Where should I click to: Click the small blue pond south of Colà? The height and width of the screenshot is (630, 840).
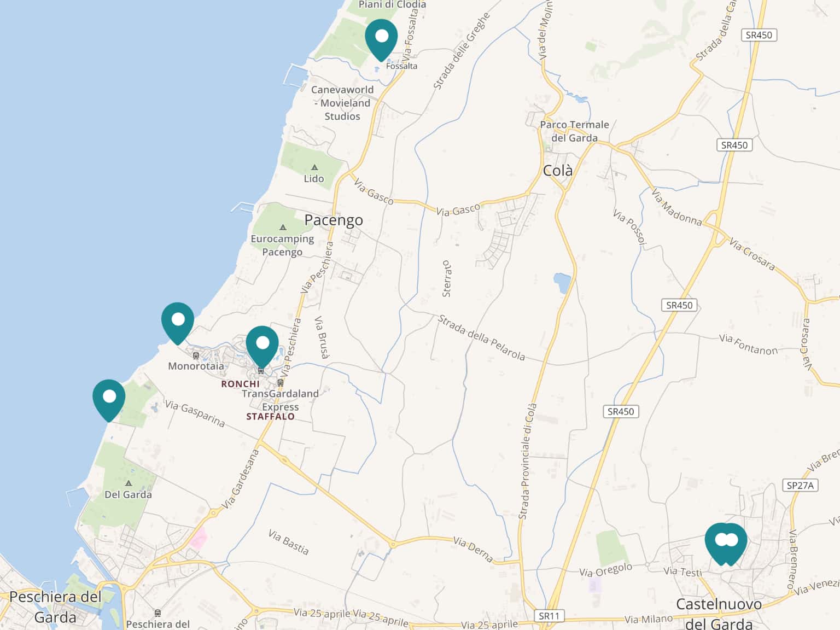[x=562, y=283]
